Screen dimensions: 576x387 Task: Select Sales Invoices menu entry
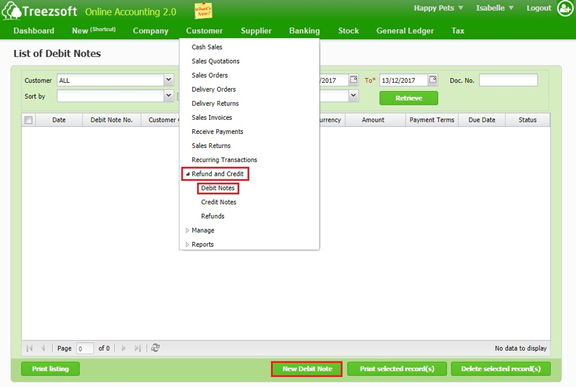click(212, 117)
